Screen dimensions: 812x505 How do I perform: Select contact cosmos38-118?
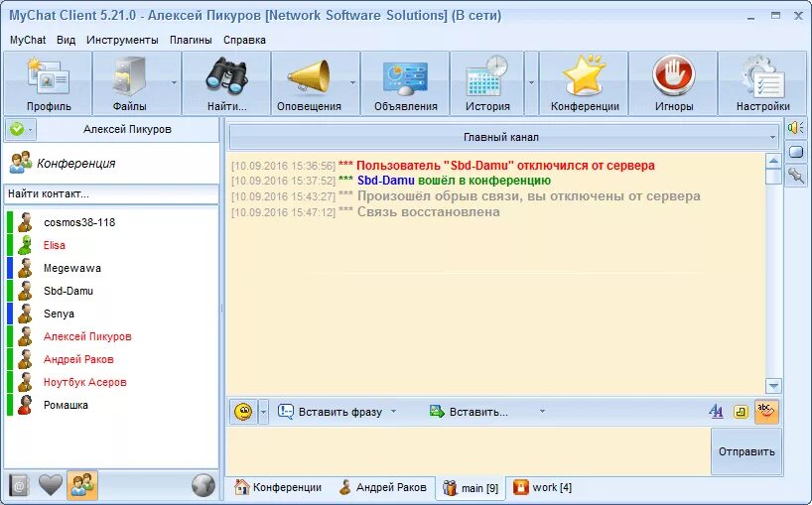tap(112, 222)
